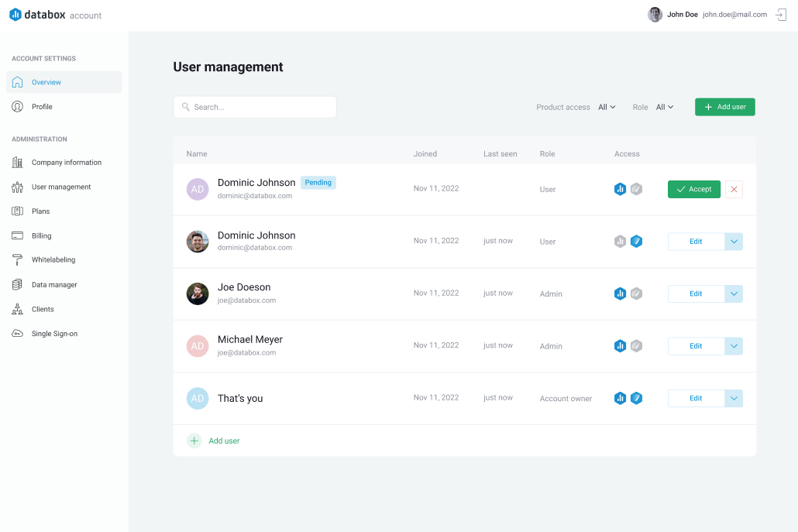This screenshot has width=798, height=532.
Task: Click the Role column header
Action: [547, 153]
